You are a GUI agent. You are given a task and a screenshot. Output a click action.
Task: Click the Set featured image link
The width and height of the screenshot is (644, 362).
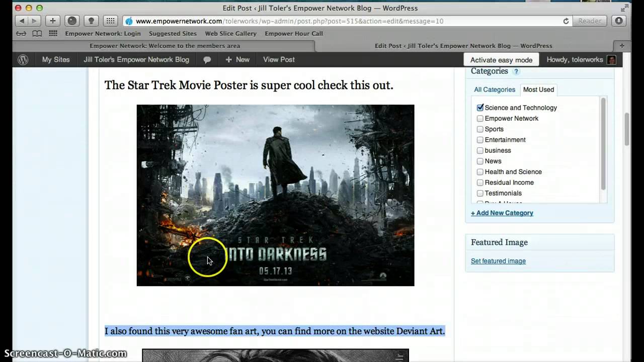(x=498, y=261)
